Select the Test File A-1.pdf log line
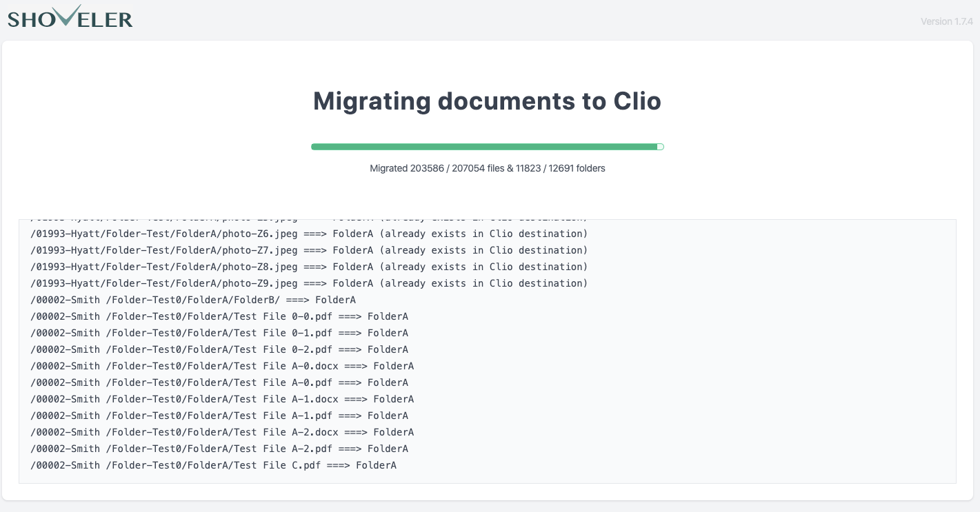Viewport: 980px width, 512px height. coord(219,416)
